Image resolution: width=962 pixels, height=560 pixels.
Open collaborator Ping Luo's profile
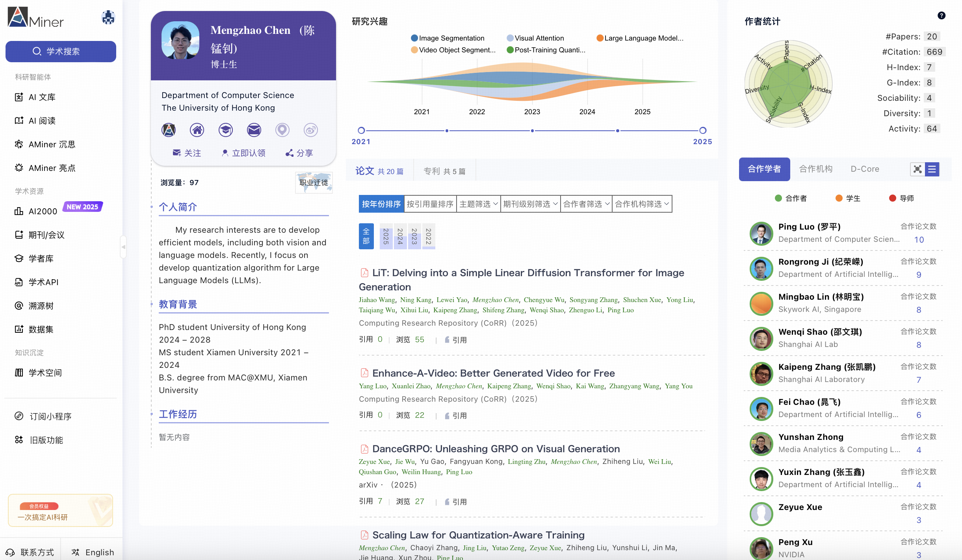tap(809, 227)
